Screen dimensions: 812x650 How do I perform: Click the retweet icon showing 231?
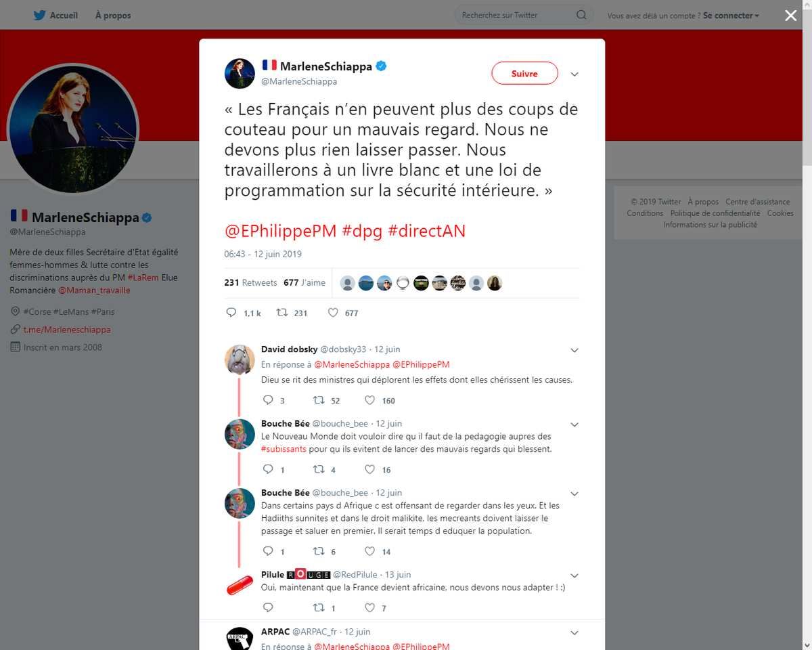pos(282,313)
